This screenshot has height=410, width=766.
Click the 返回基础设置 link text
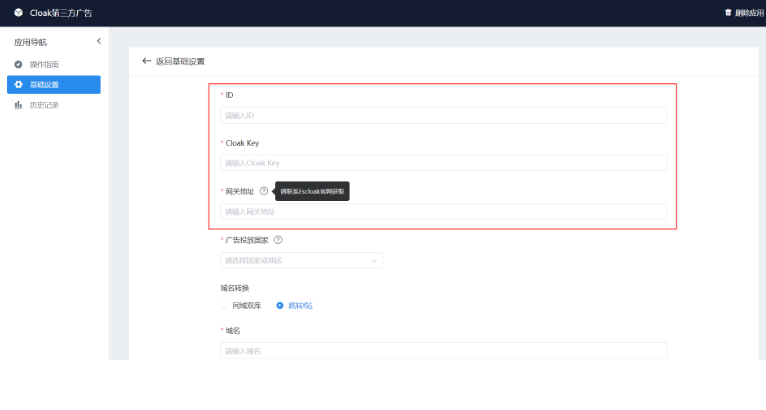click(180, 61)
